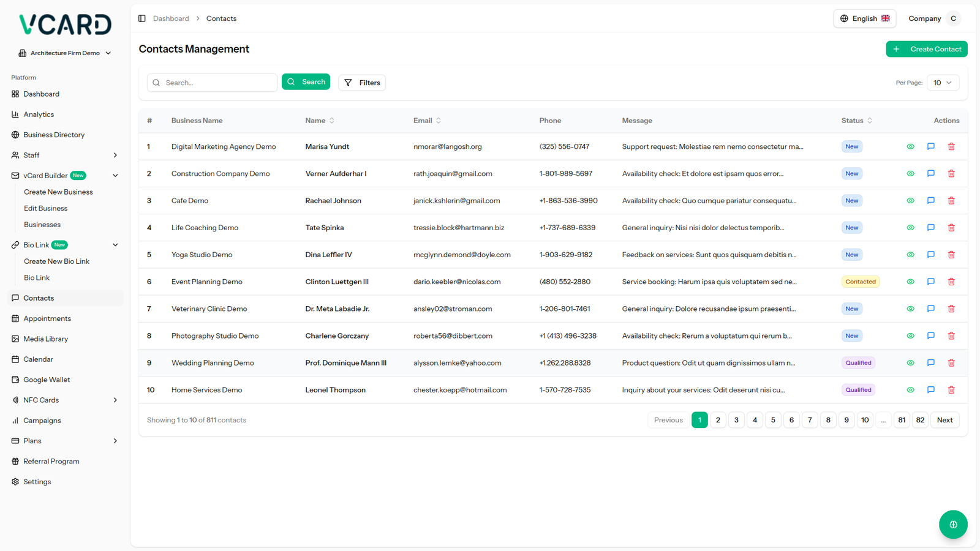Open the Per Page dropdown

[x=942, y=83]
